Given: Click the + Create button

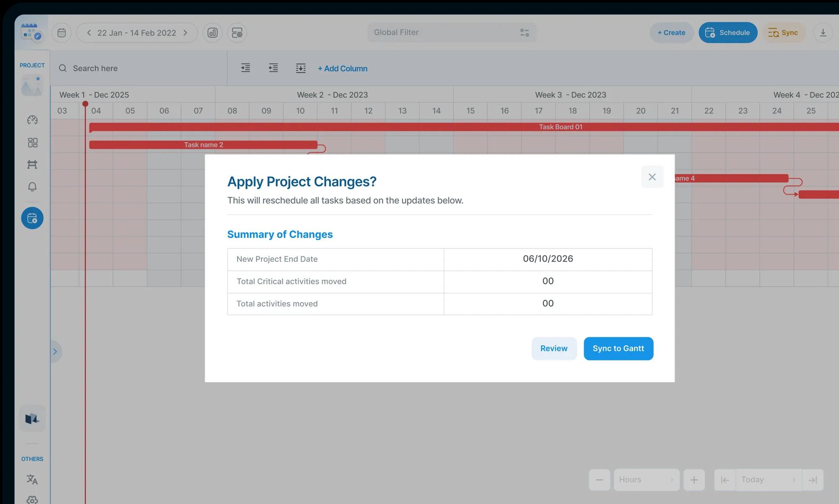Looking at the screenshot, I should 672,32.
